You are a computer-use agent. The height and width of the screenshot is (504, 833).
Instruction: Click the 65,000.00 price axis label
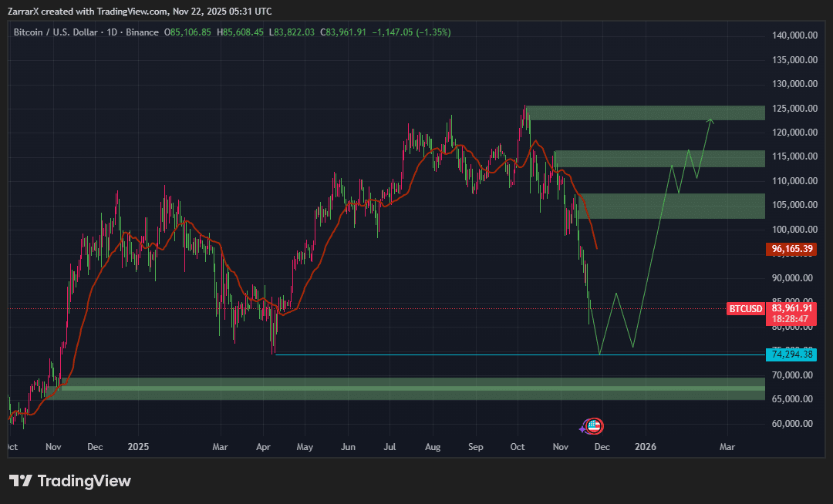click(792, 399)
